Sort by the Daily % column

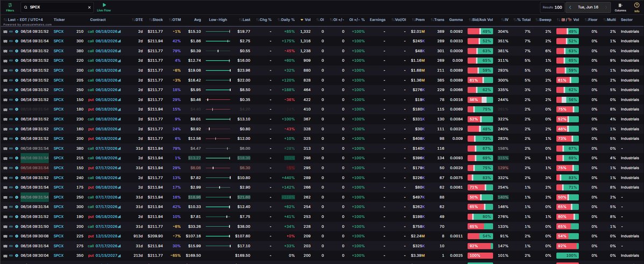(x=286, y=20)
